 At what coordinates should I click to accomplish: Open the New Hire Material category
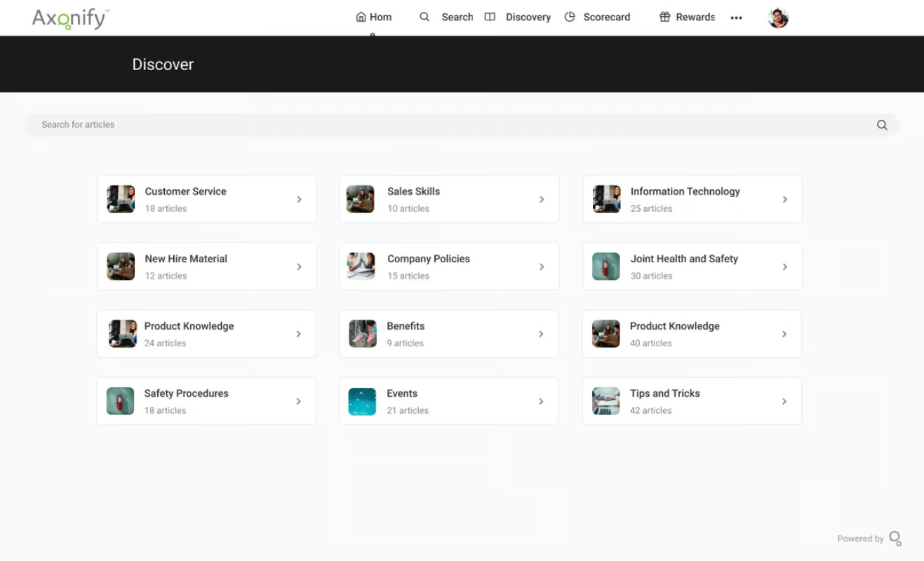pyautogui.click(x=206, y=266)
